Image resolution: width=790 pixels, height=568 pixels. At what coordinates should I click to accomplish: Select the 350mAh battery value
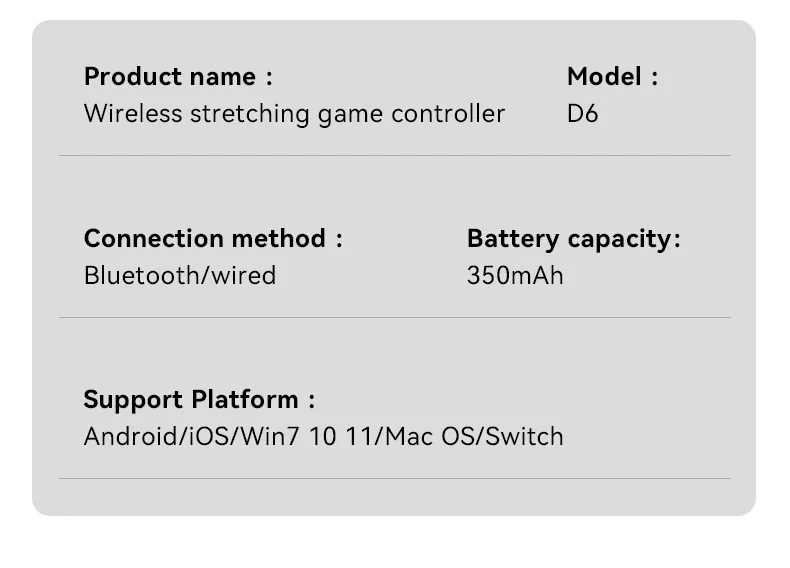point(515,276)
